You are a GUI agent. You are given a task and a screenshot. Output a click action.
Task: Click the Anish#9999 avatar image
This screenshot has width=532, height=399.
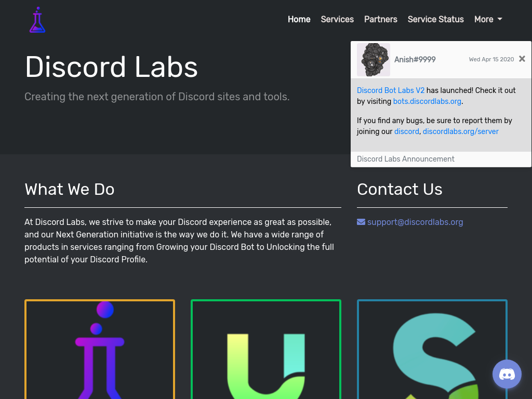point(374,60)
